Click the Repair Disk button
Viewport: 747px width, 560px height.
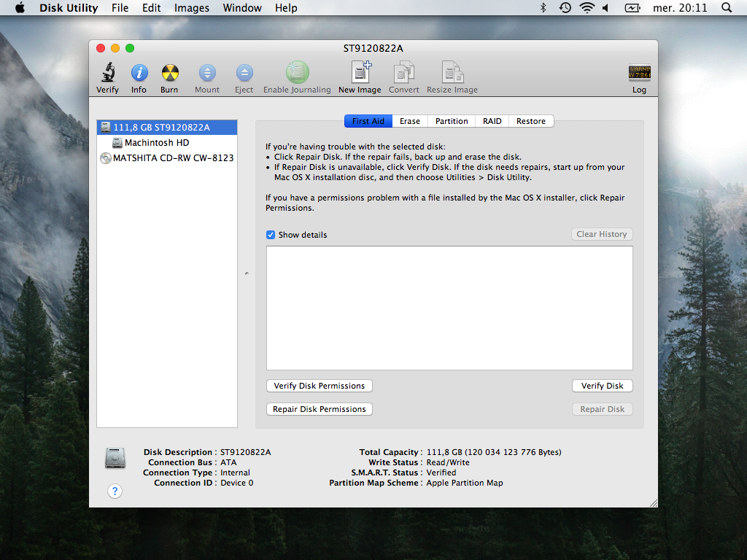tap(602, 409)
